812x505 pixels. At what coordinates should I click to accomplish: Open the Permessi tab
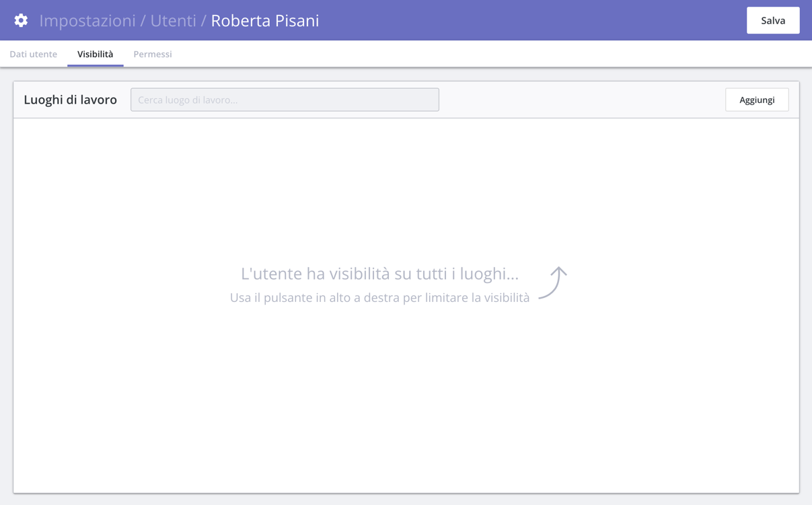click(x=153, y=54)
